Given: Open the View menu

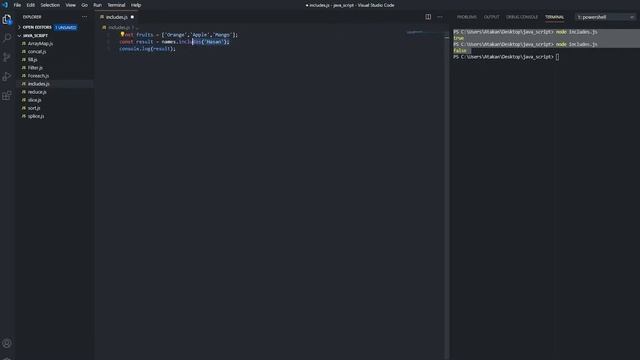Looking at the screenshot, I should [71, 5].
